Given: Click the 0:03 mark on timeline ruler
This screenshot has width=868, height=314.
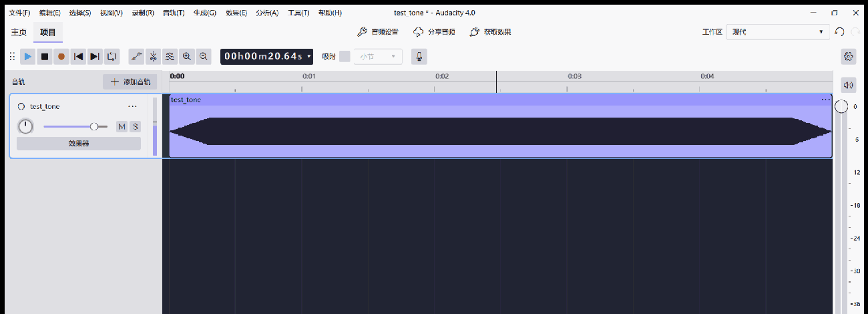Looking at the screenshot, I should pyautogui.click(x=574, y=76).
